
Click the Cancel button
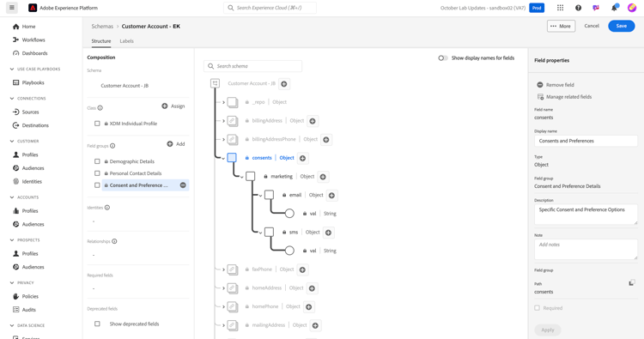[x=592, y=26]
